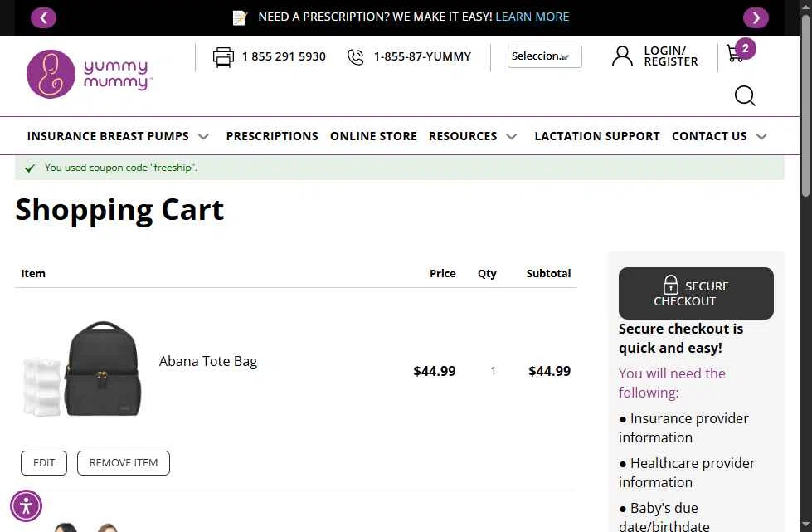The image size is (812, 532).
Task: Open the Abana Tote Bag product link
Action: coord(207,361)
